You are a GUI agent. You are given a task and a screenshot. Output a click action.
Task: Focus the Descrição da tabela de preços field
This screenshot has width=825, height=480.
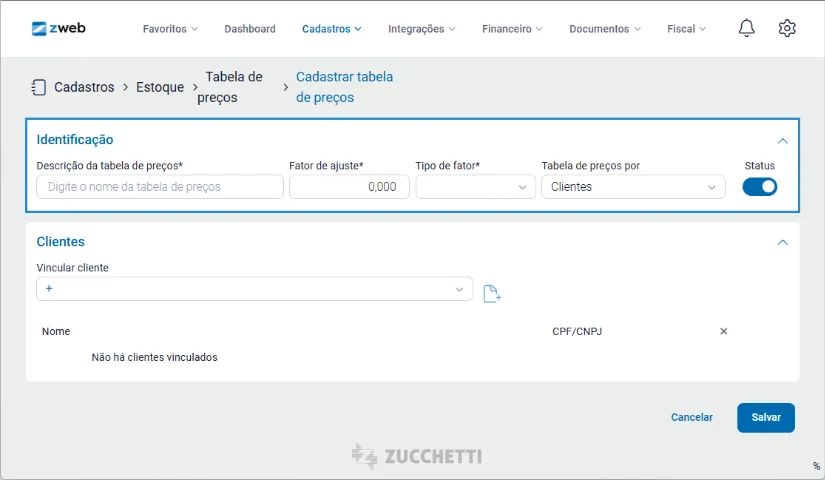(x=159, y=187)
